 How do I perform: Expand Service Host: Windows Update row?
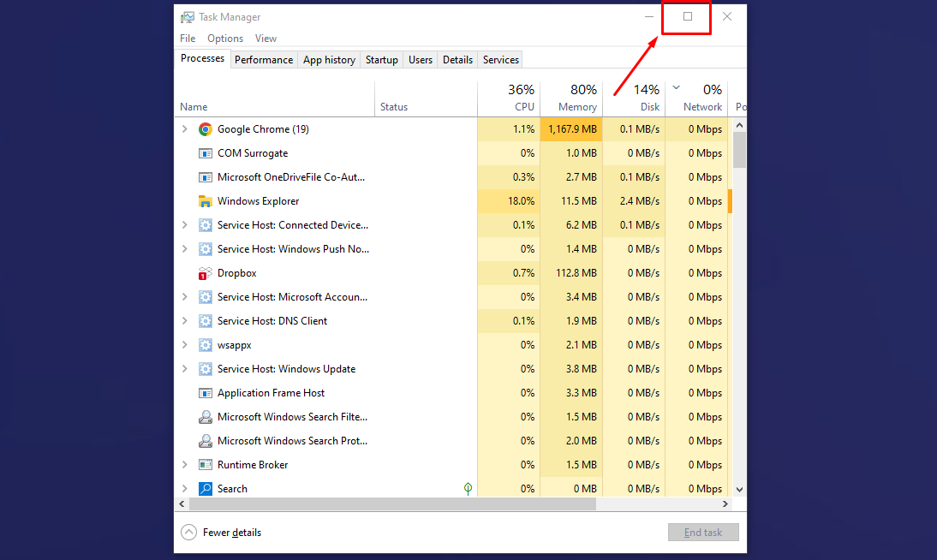[x=185, y=369]
